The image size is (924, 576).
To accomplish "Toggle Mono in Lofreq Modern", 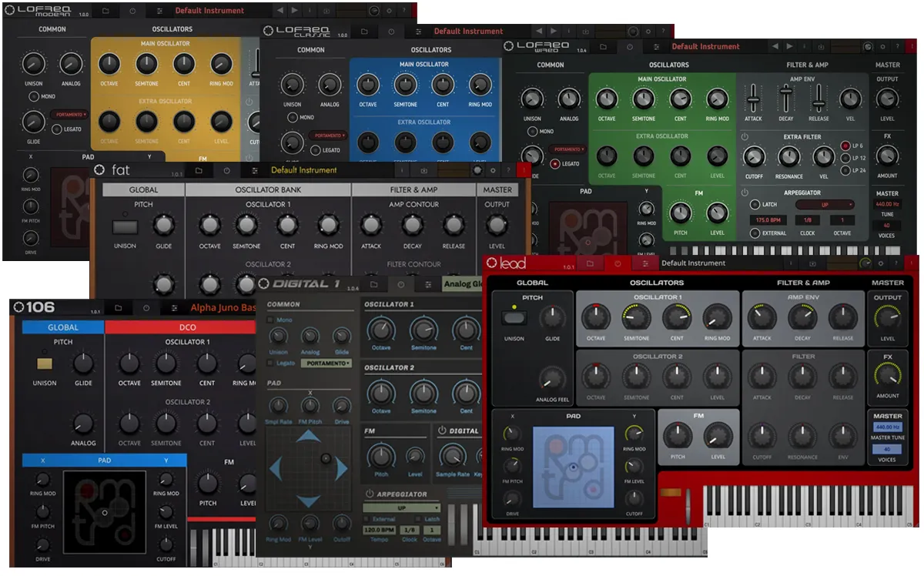I will click(x=33, y=96).
